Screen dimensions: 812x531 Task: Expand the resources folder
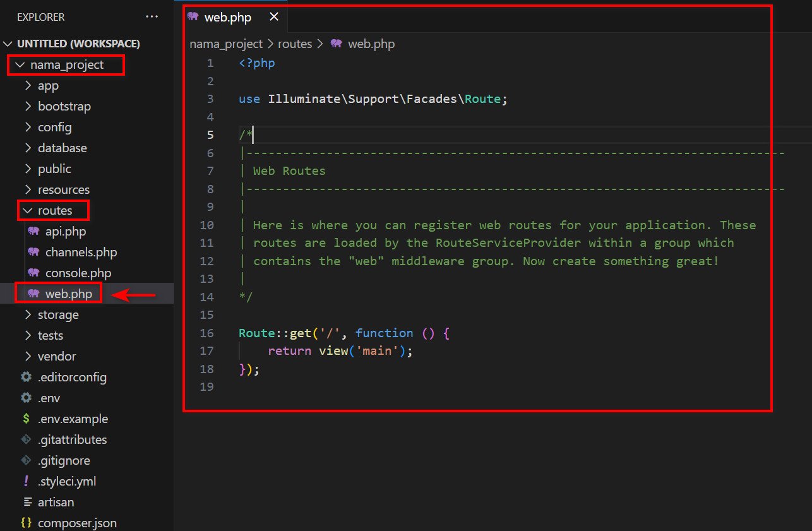[x=28, y=189]
